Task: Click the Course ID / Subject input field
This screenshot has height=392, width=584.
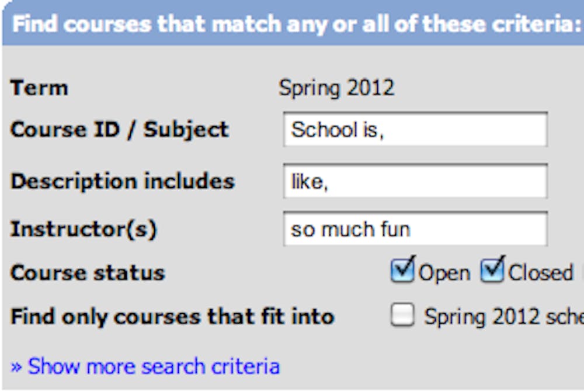Action: pyautogui.click(x=415, y=129)
